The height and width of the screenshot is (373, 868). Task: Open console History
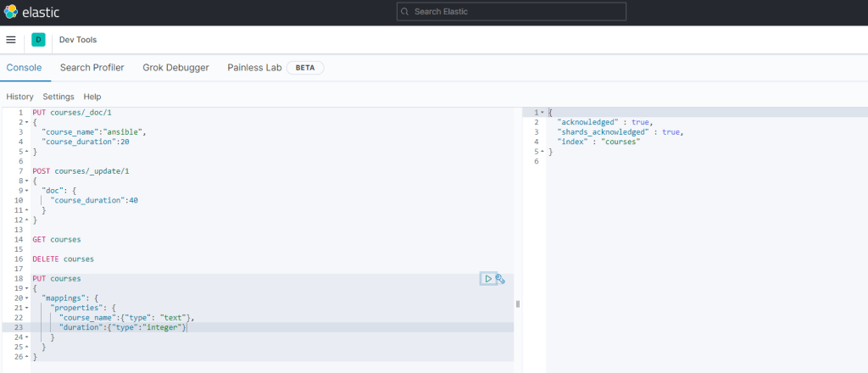point(19,97)
